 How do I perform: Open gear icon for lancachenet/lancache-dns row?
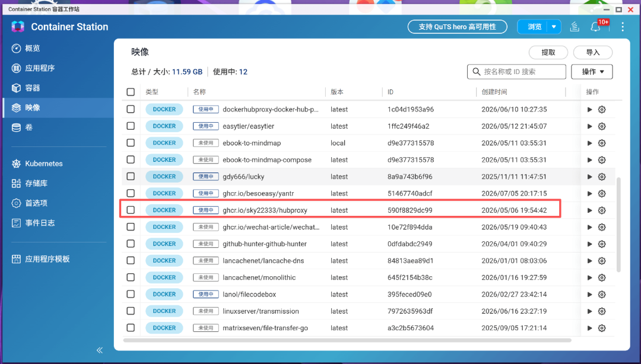click(x=602, y=261)
